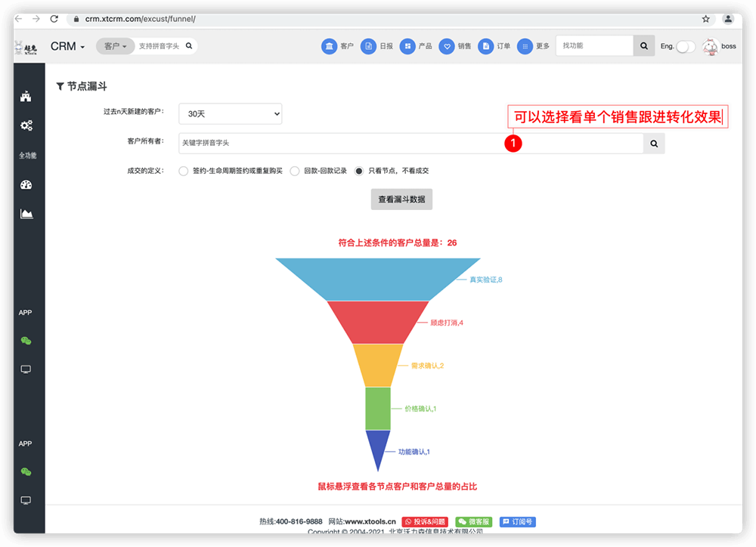Viewport: 756px width, 547px height.
Task: Toggle the Eng. language switch
Action: point(685,46)
